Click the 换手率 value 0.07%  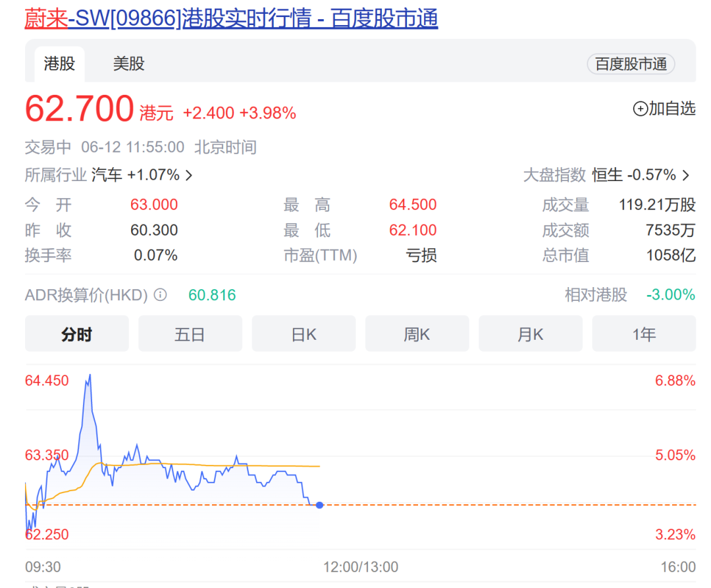point(155,255)
